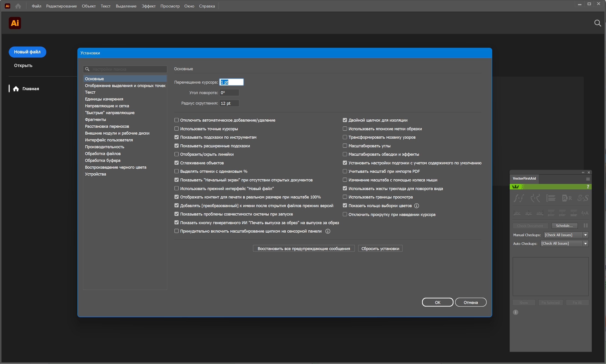Click the Перемещение курсора field
This screenshot has height=364, width=606.
click(x=231, y=82)
